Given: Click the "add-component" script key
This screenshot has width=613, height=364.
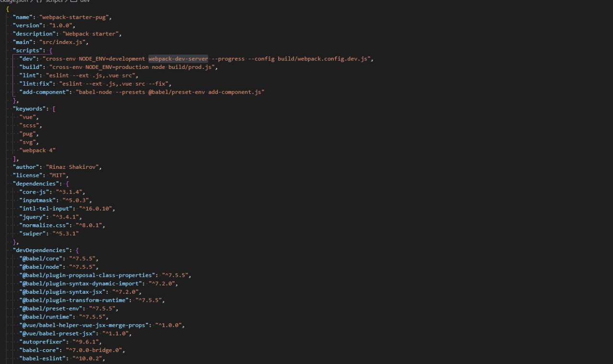Looking at the screenshot, I should pyautogui.click(x=44, y=92).
